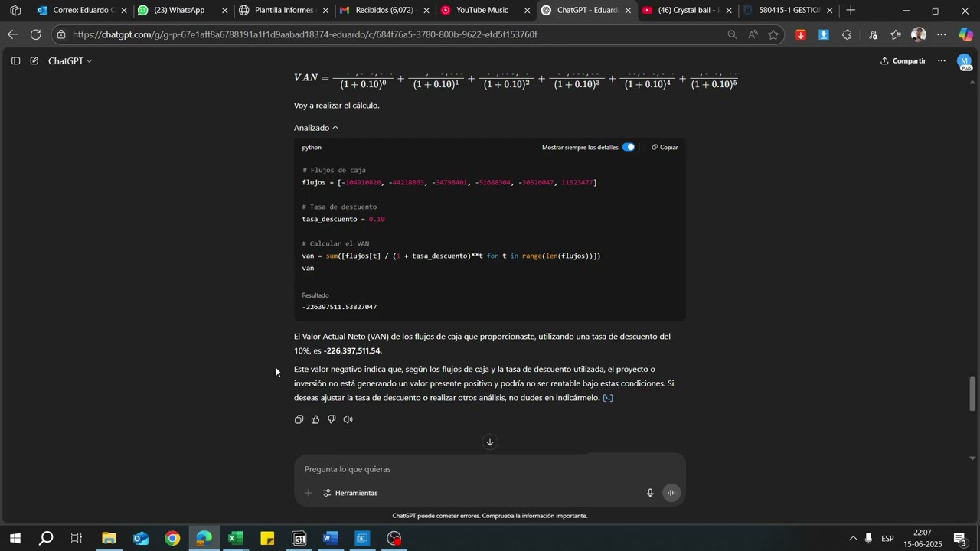Open the user profile avatar menu

(965, 61)
